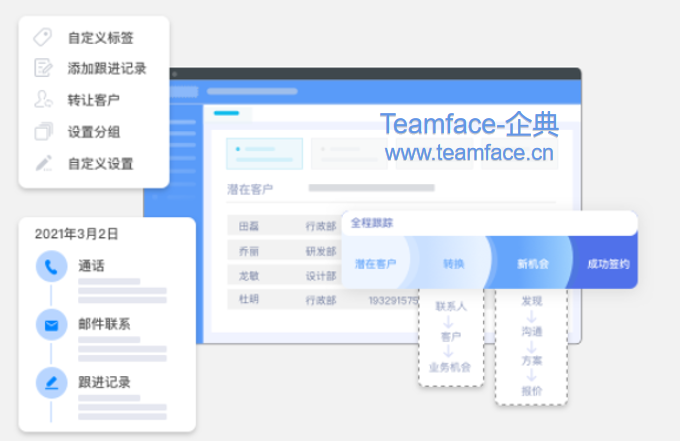Select the 新机会 pipeline stage

click(533, 264)
